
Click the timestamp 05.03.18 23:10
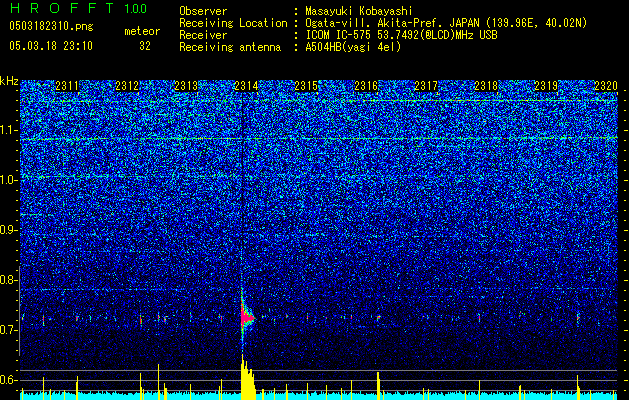[x=51, y=46]
